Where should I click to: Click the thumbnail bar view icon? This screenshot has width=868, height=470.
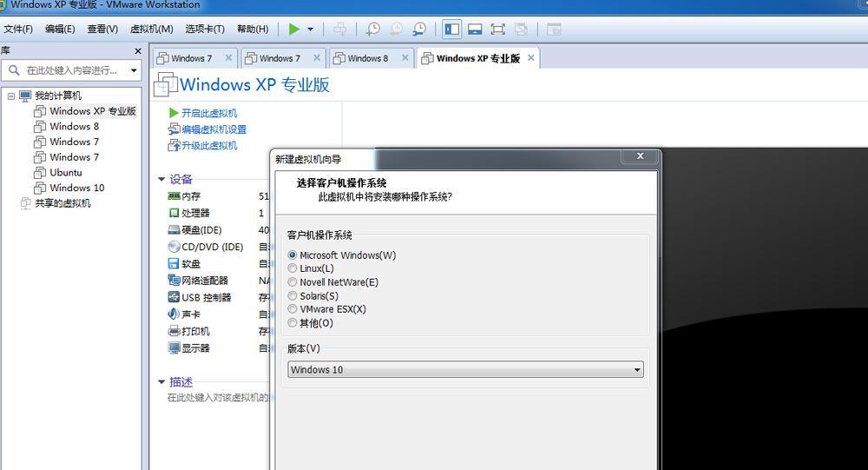[475, 29]
